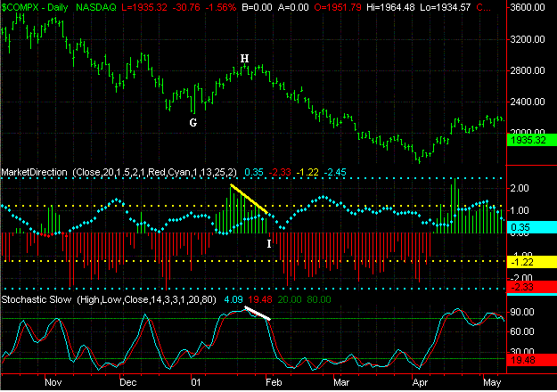Screen dimensions: 557x392
Task: Select the NASDAQ exchange label
Action: coord(96,7)
